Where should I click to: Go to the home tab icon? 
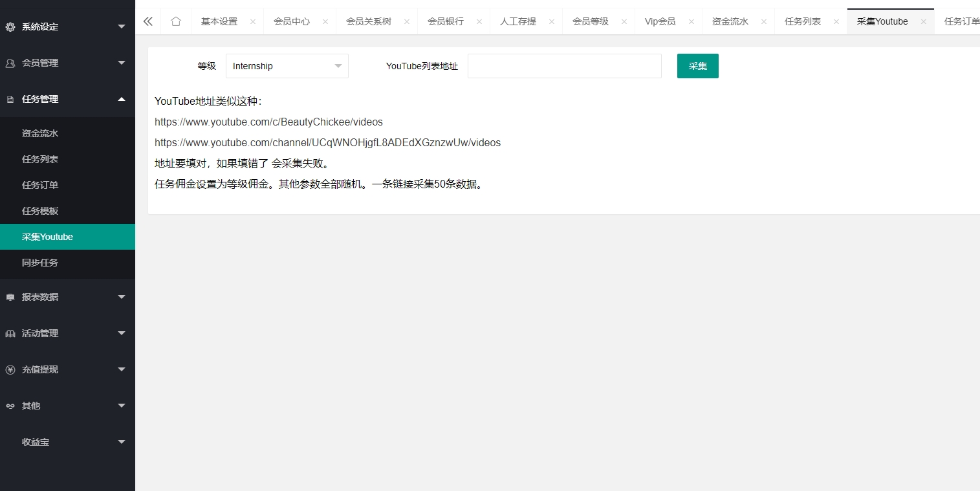coord(176,21)
